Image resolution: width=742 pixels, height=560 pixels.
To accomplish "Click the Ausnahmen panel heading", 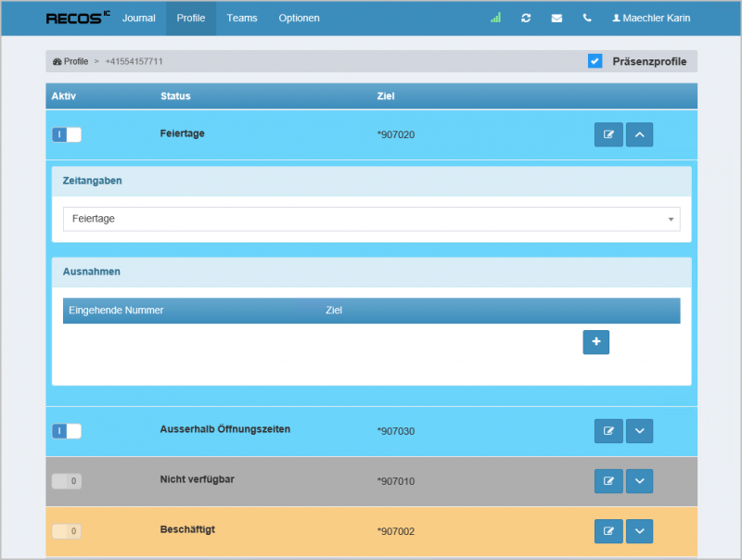I will click(91, 272).
